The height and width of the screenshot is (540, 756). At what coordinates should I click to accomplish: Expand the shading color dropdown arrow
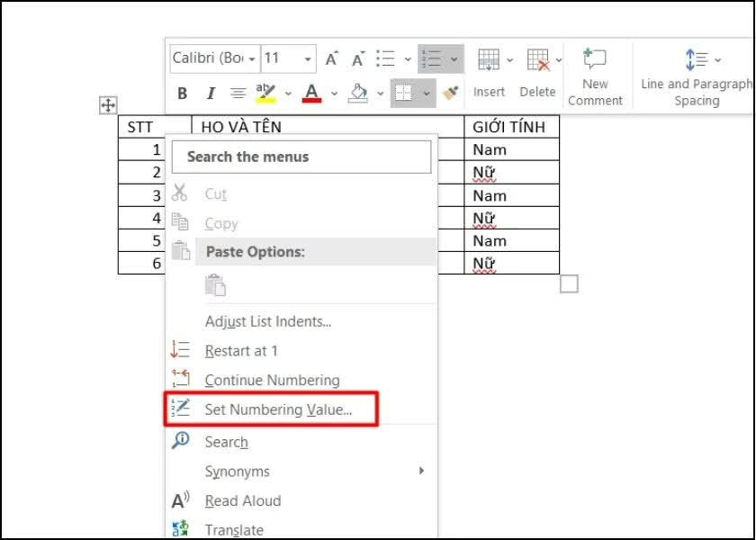coord(380,93)
